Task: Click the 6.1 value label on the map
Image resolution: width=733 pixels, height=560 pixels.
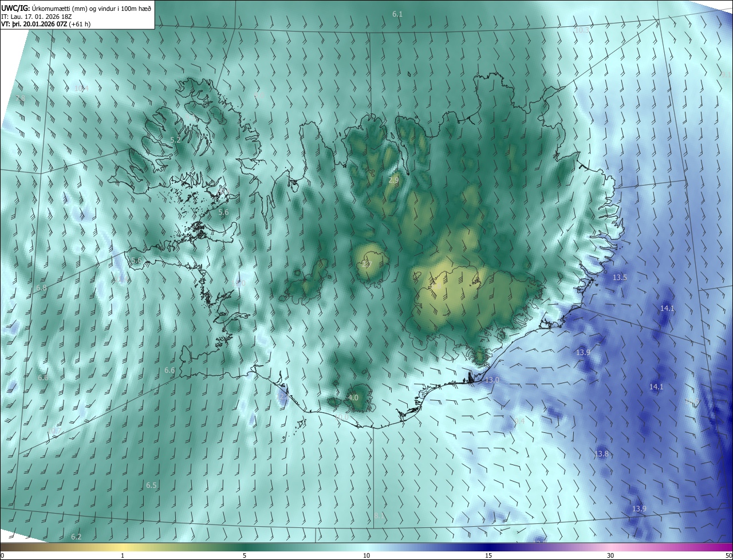Action: coord(397,14)
